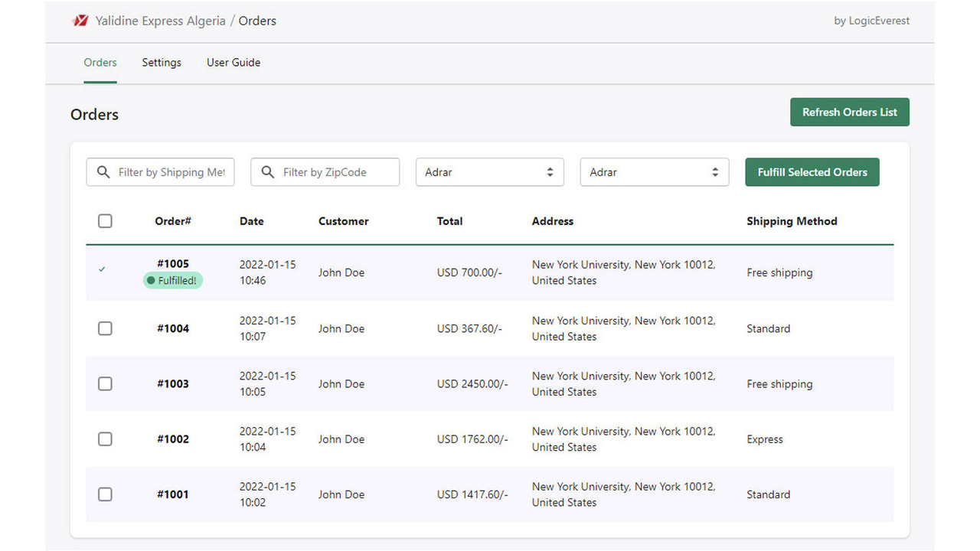The image size is (980, 551).
Task: Click the green Fulfilled! status badge
Action: (x=173, y=281)
